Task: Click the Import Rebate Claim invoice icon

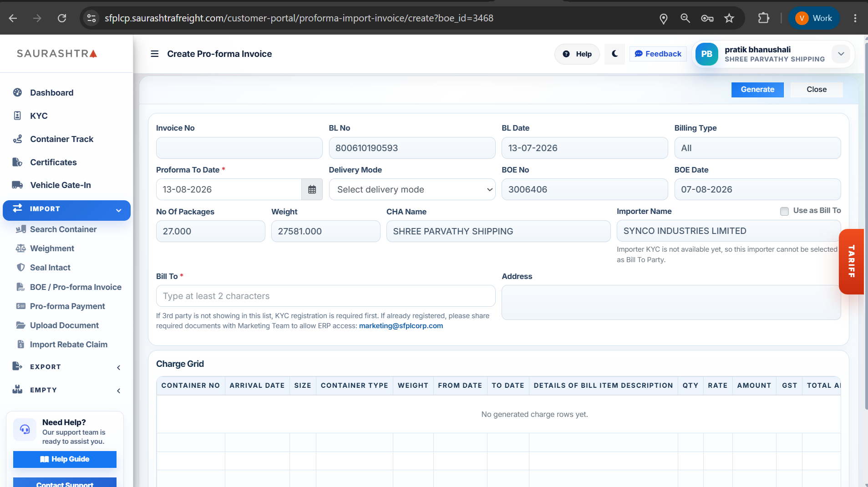Action: point(21,345)
